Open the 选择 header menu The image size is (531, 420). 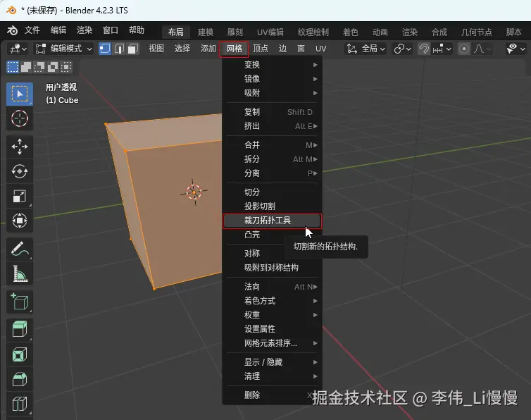pos(182,49)
